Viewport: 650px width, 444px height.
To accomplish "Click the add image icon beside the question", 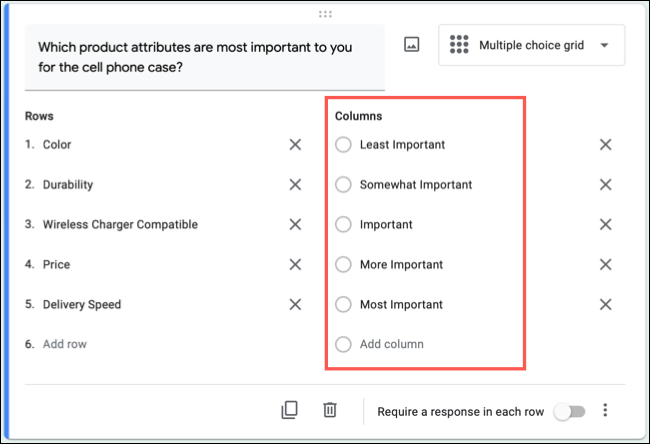I will [x=412, y=44].
